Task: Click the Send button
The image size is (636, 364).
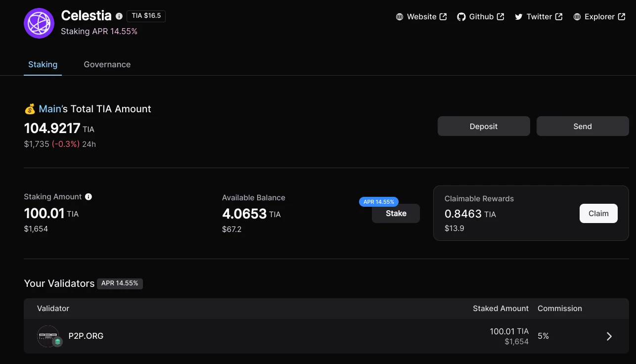Action: coord(583,126)
